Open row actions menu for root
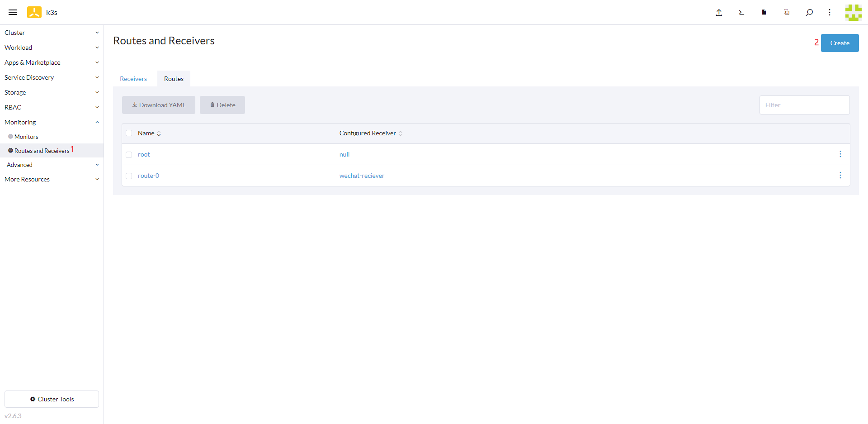Screen dimensions: 868x424 [x=840, y=154]
